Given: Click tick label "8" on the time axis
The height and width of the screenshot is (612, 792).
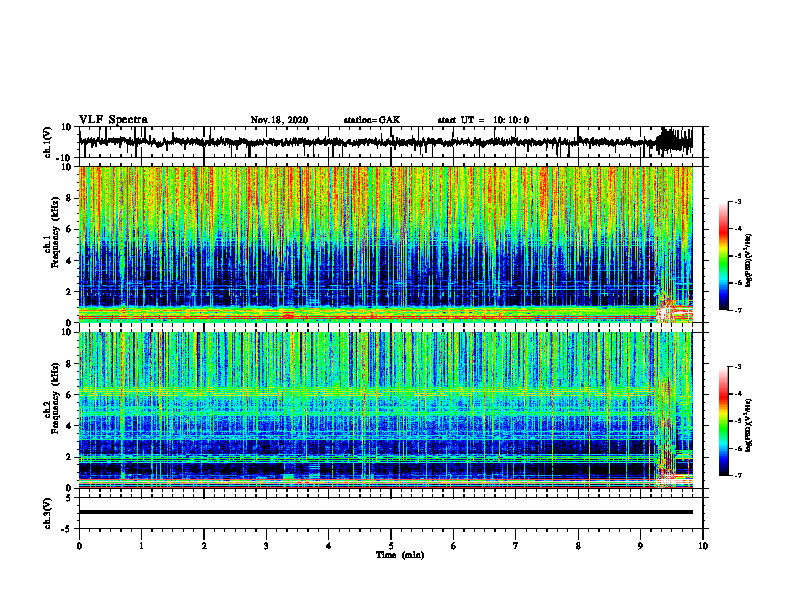Looking at the screenshot, I should coord(578,546).
